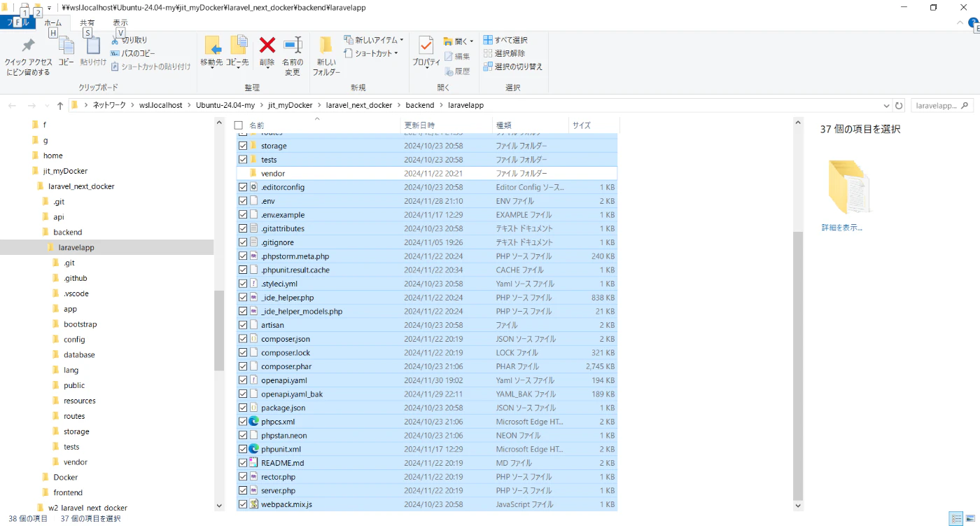Switch to large icons view in status bar

pos(970,518)
